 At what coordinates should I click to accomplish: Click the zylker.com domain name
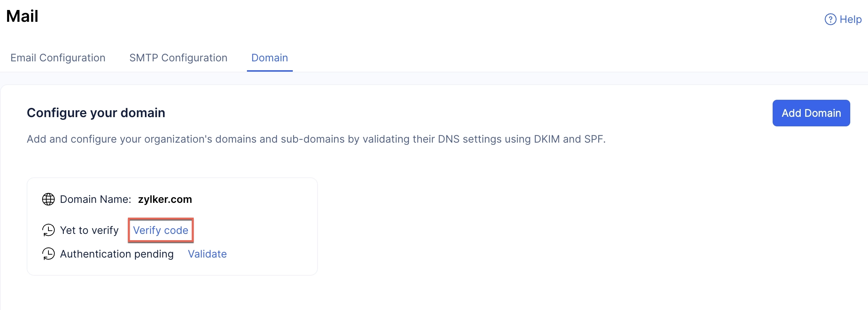pos(165,199)
